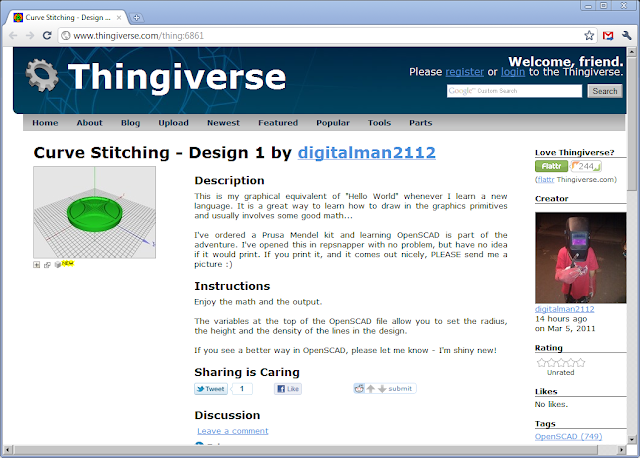This screenshot has width=640, height=458.
Task: Click the creator's profile photo
Action: [580, 258]
